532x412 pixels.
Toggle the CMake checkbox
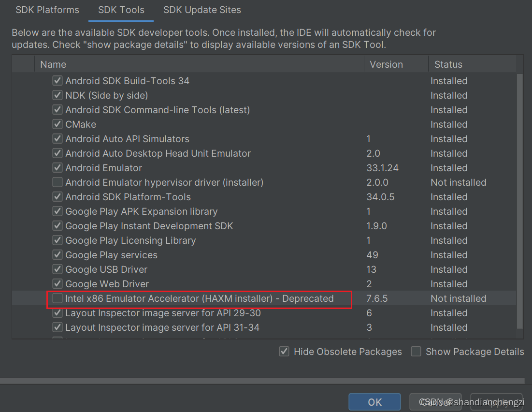pyautogui.click(x=58, y=124)
